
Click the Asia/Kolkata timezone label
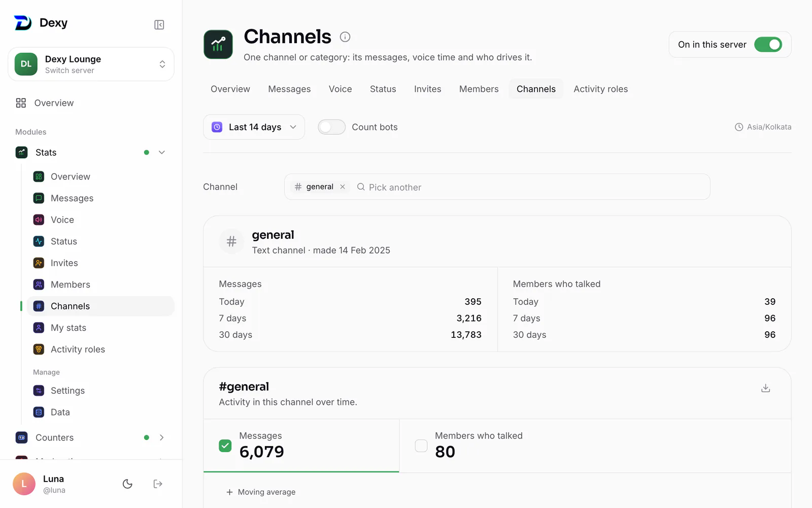click(x=763, y=127)
